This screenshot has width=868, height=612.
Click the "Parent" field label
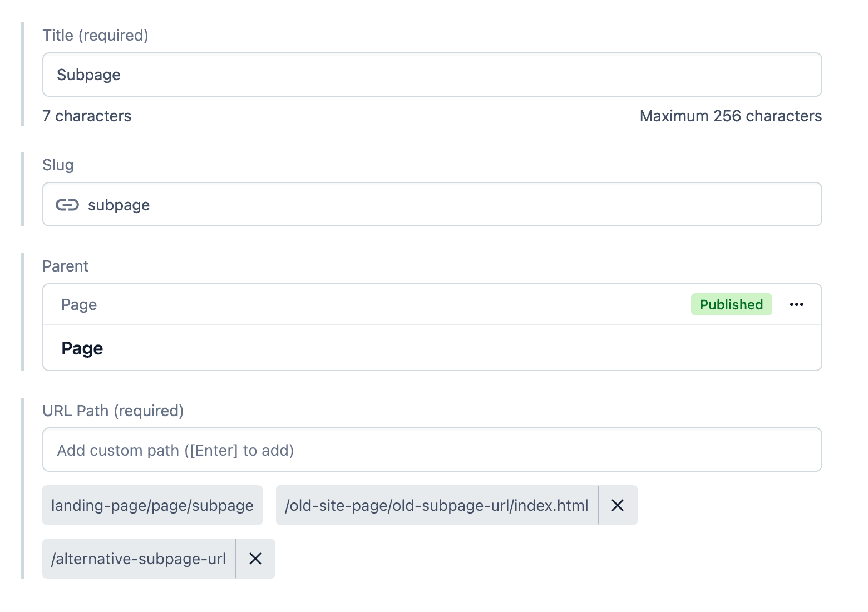pos(65,266)
